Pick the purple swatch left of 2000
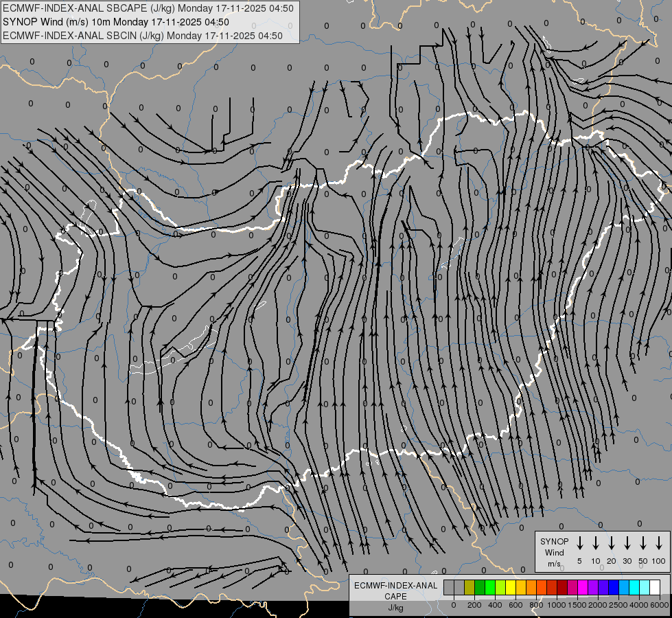 click(593, 587)
